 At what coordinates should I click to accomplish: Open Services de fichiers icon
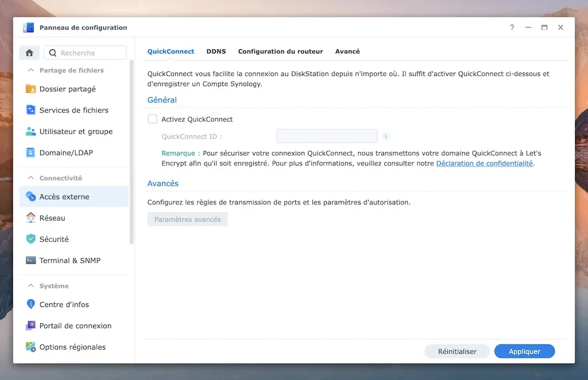31,110
